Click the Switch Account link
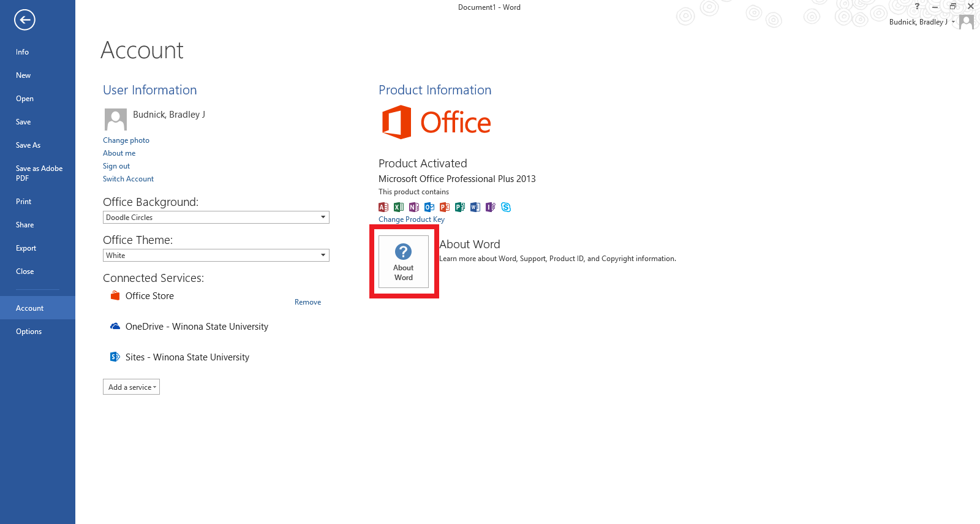This screenshot has height=524, width=980. point(128,179)
